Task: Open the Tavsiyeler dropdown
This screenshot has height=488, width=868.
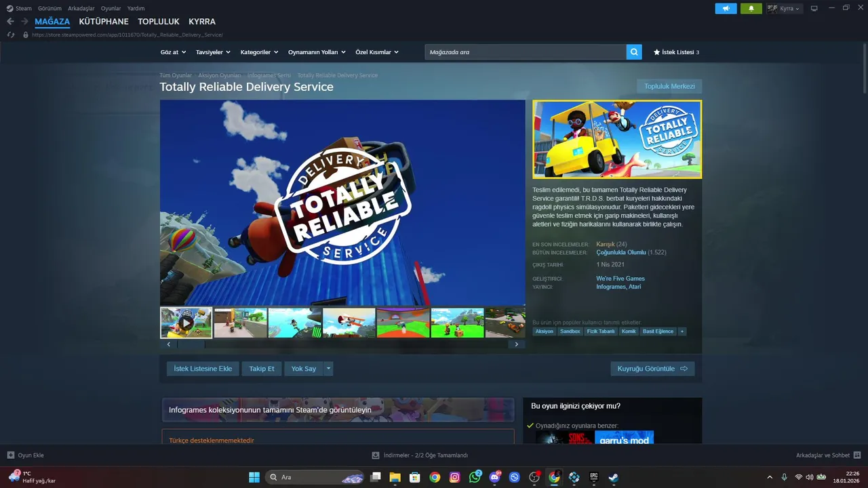Action: pos(213,52)
